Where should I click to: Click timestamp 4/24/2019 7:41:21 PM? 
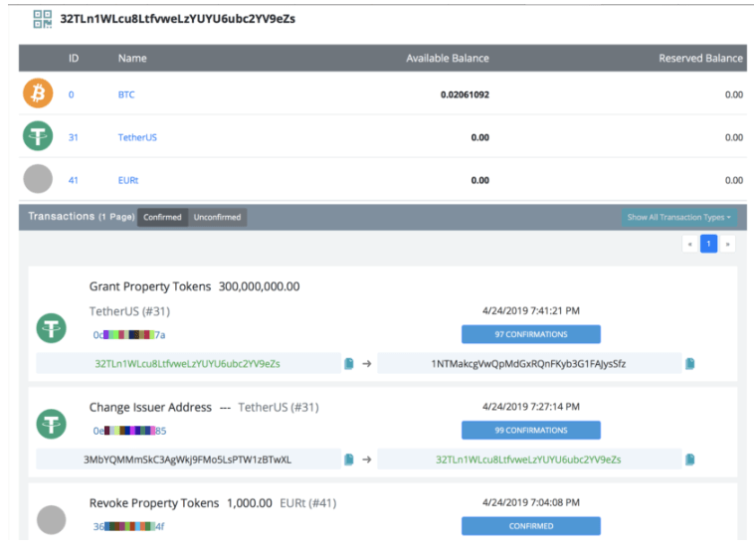[x=531, y=310]
